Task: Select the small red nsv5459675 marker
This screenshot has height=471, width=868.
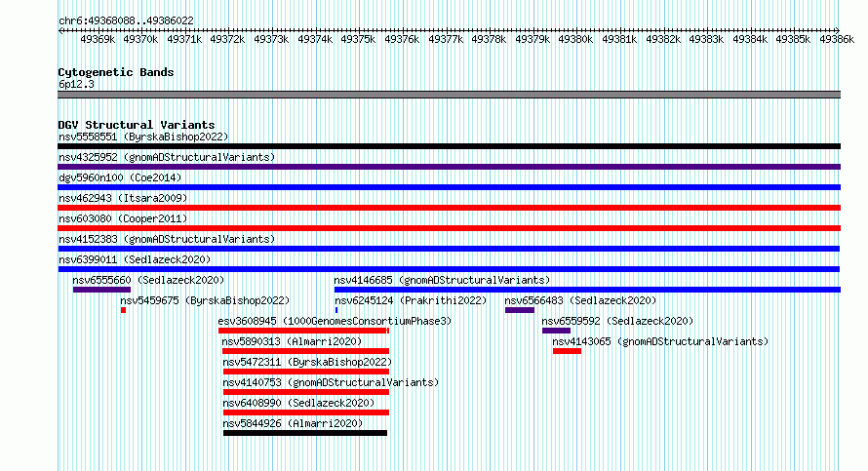Action: (x=124, y=310)
